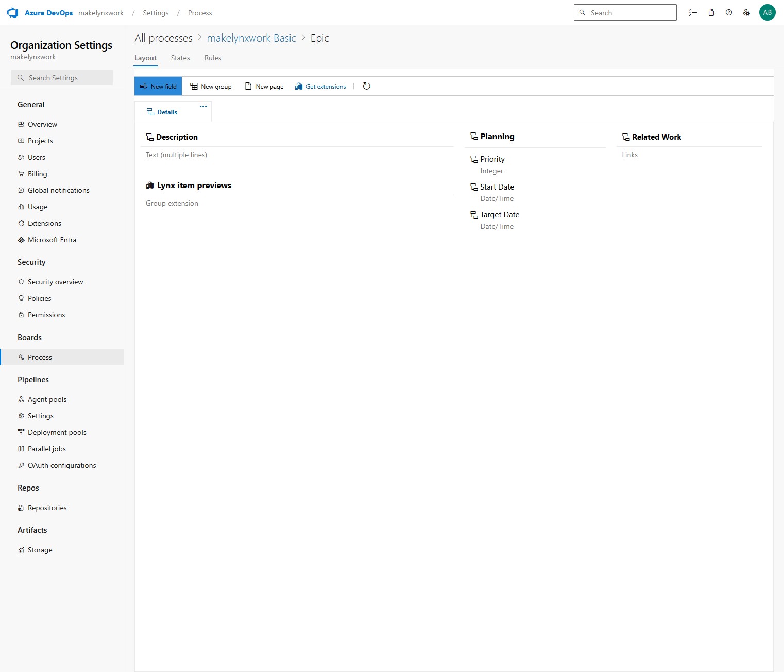
Task: Click the Microsoft Entra icon in sidebar
Action: tap(21, 240)
